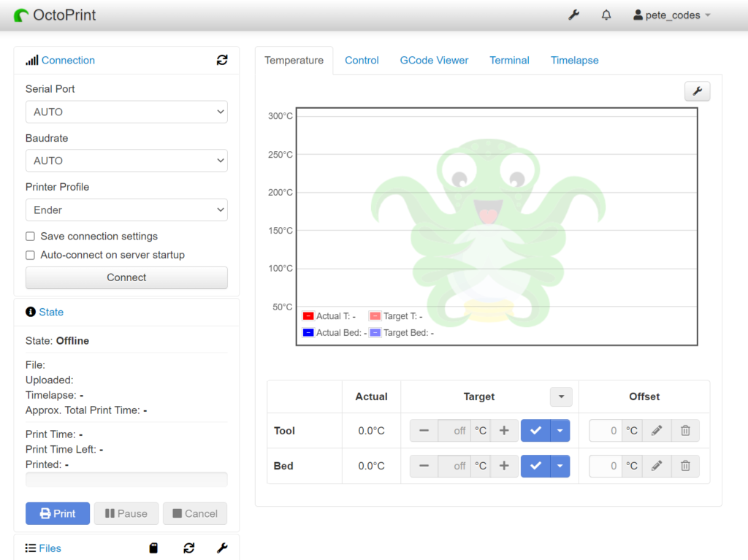Switch to the Control tab
Viewport: 748px width, 560px height.
(x=362, y=61)
